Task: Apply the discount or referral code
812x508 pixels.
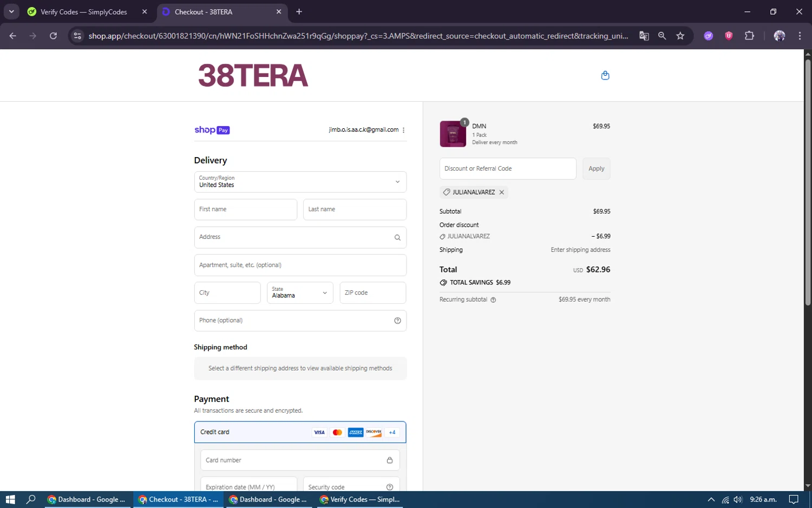Action: tap(597, 168)
